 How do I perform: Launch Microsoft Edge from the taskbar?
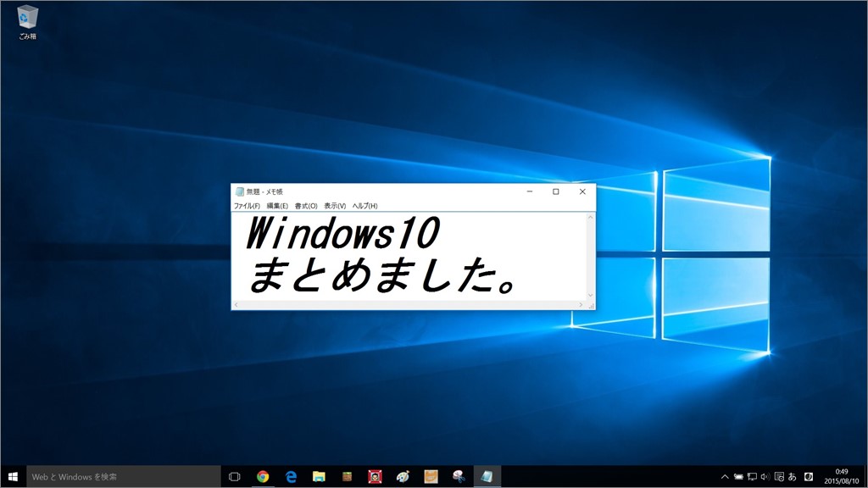click(x=291, y=476)
